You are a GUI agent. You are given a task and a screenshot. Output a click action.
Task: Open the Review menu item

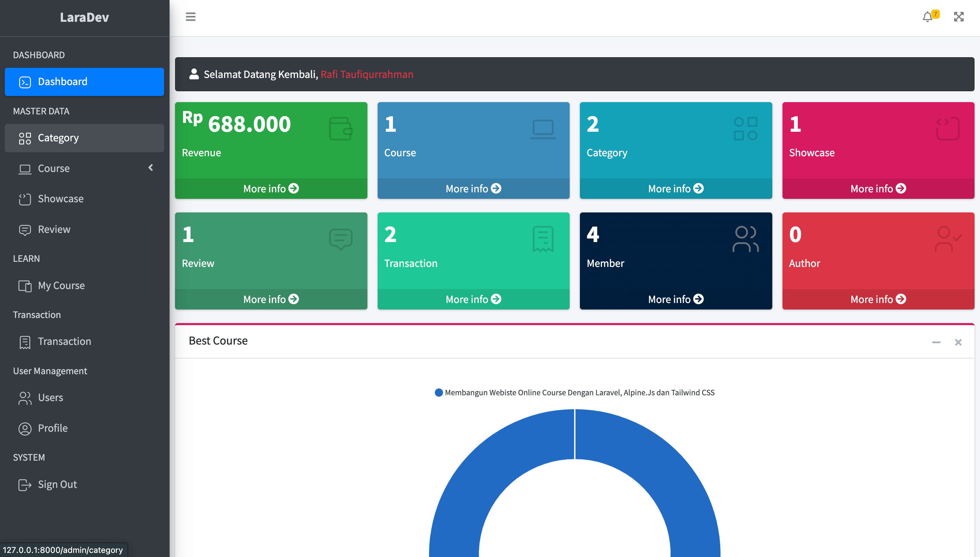coord(84,229)
